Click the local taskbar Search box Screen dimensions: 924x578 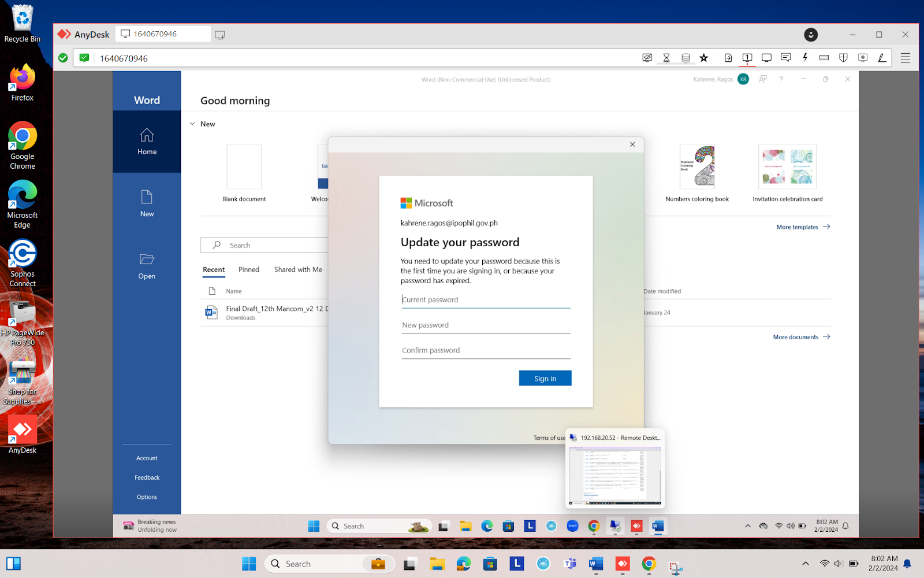[330, 564]
